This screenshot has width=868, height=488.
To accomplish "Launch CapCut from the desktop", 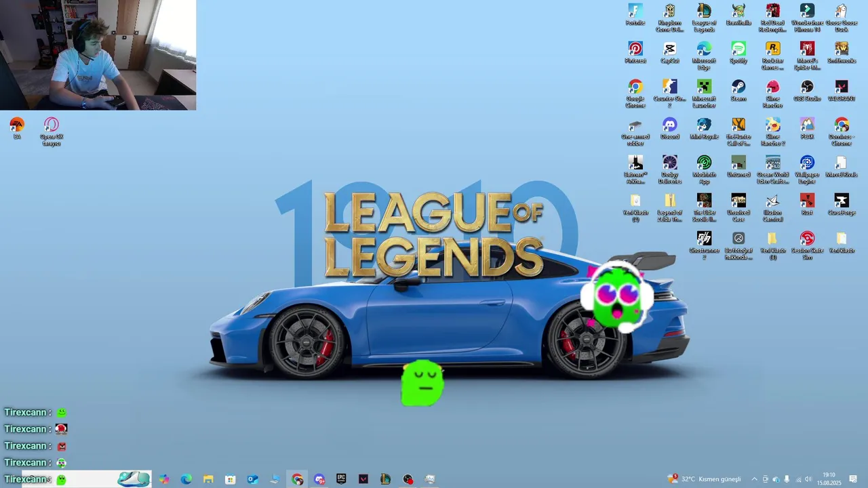I will [x=670, y=53].
